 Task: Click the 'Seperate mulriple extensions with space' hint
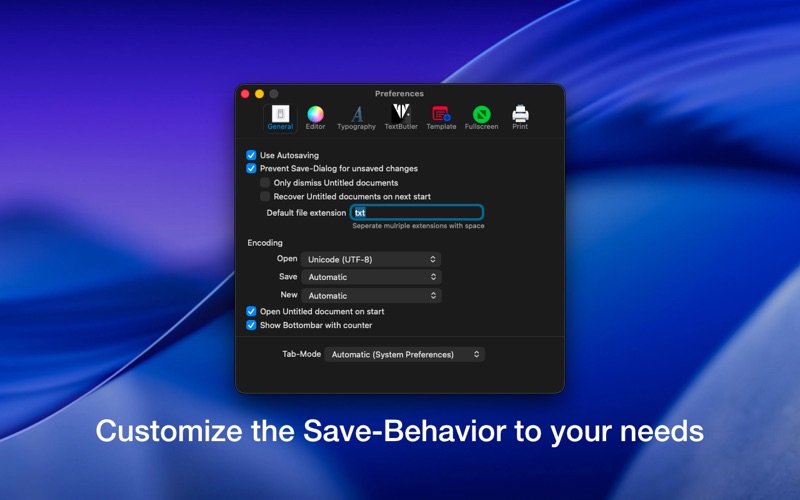tap(418, 226)
